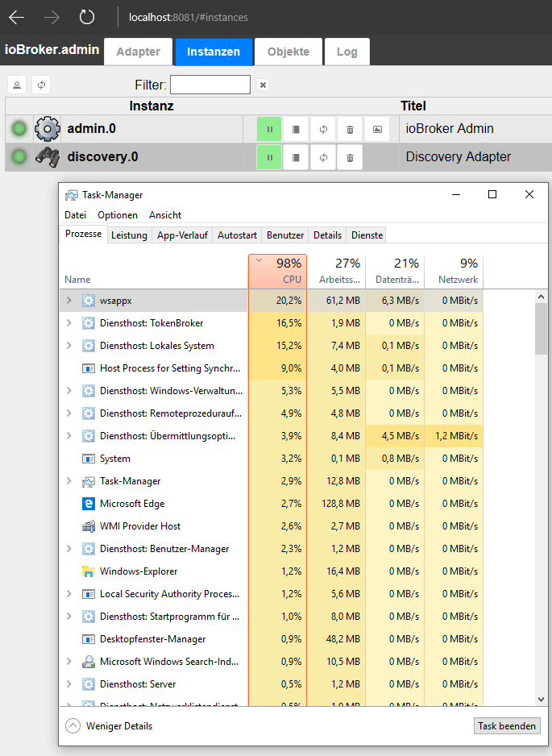
Task: Switch to the Benutzer tab
Action: 285,235
